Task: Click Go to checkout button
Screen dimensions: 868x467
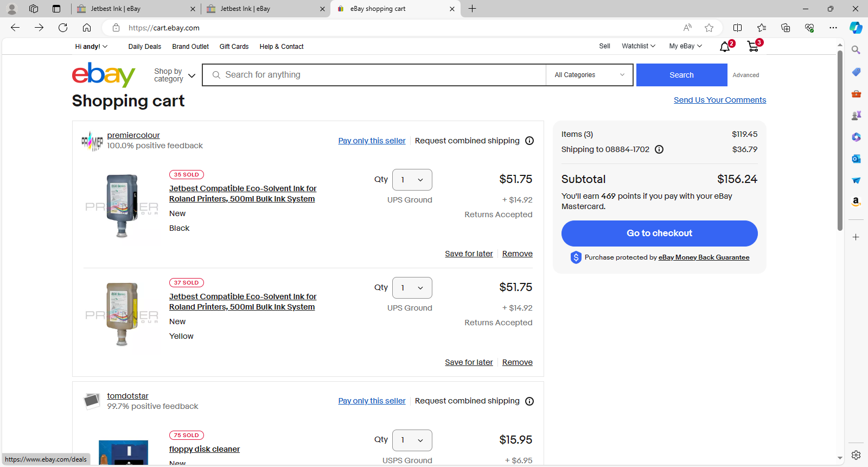Action: (x=660, y=233)
